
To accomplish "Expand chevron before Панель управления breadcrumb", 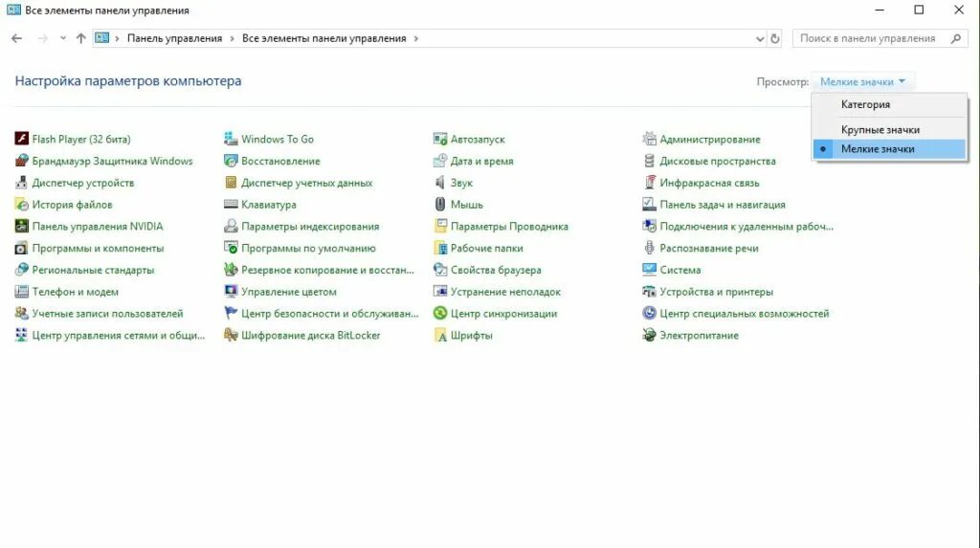I will pos(117,39).
